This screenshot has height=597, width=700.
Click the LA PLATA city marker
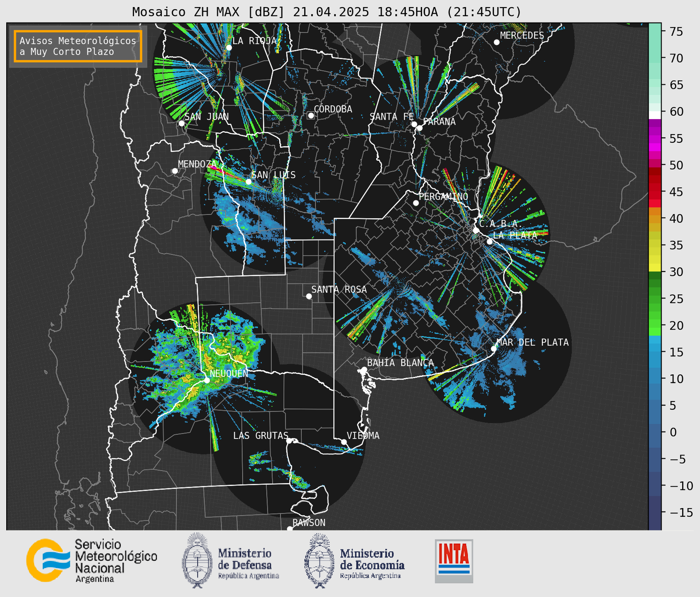coord(490,242)
